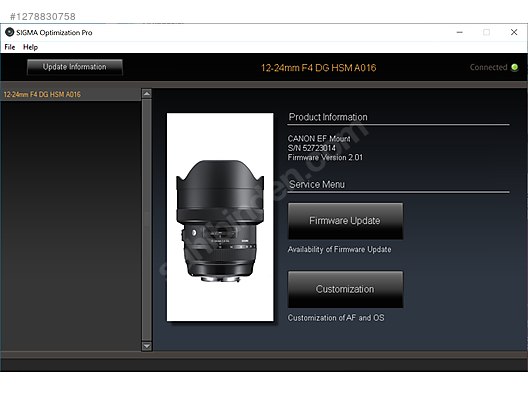Screen dimensions: 528x396
Task: Click the 'Service Menu' heading
Action: (x=317, y=185)
